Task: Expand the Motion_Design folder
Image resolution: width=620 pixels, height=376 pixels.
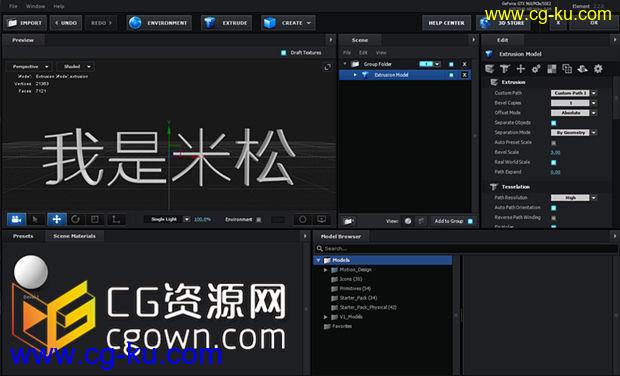Action: pyautogui.click(x=326, y=270)
